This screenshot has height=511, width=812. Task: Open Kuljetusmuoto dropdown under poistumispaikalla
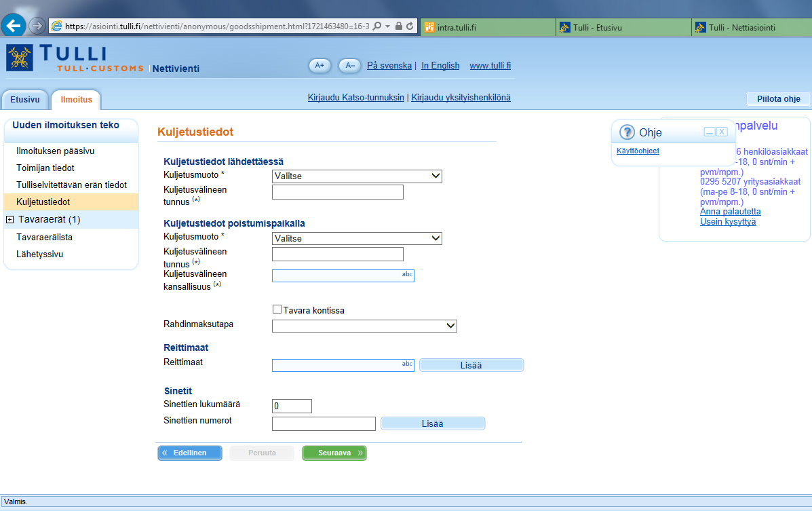point(357,238)
